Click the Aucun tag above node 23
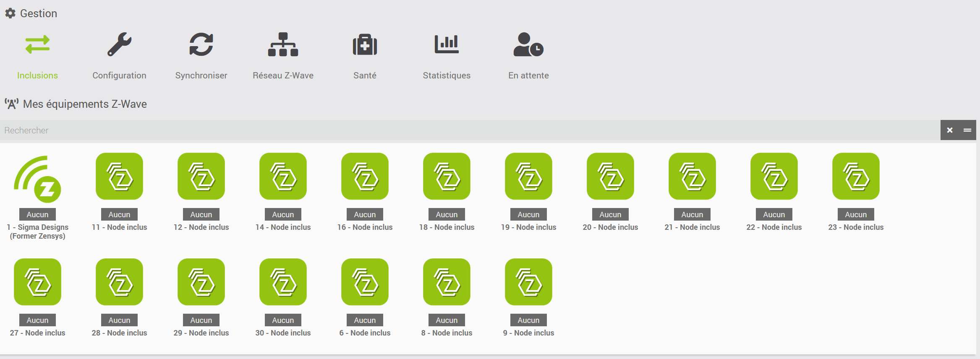 click(x=856, y=214)
